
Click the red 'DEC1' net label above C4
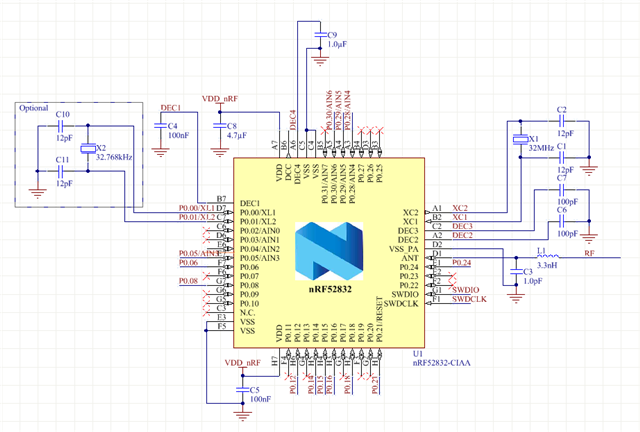point(171,108)
